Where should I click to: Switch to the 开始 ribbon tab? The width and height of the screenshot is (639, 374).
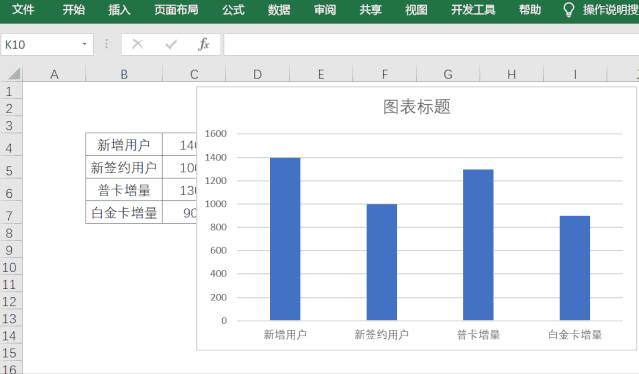[74, 9]
